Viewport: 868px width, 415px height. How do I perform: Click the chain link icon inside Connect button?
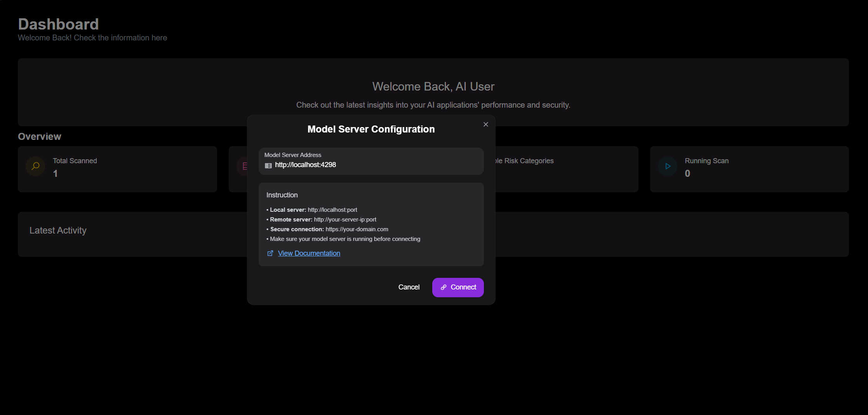coord(444,288)
